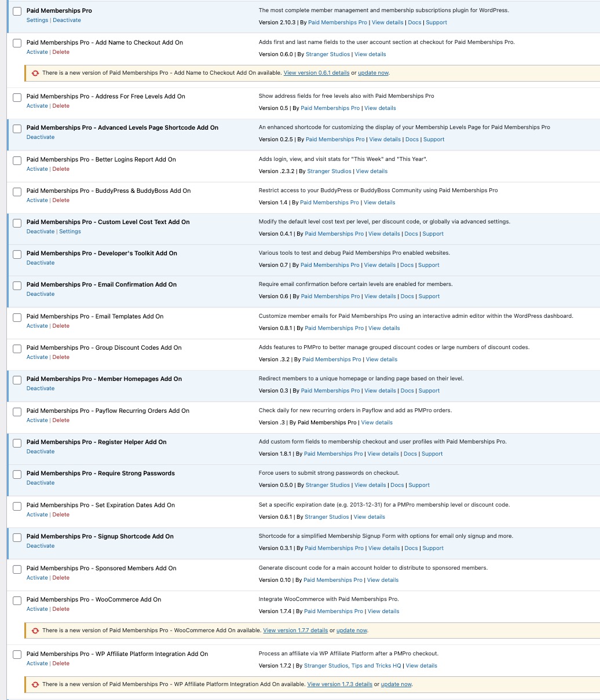Image resolution: width=600 pixels, height=700 pixels.
Task: Open Support link for Email Confirmation Add On
Action: [x=429, y=296]
